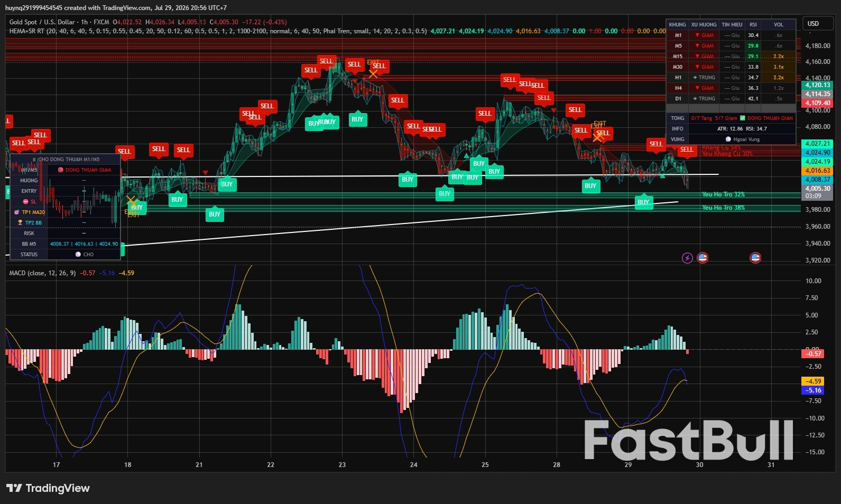Click the diamond icon in the D1 TRUNG row
The height and width of the screenshot is (504, 841).
(x=695, y=99)
